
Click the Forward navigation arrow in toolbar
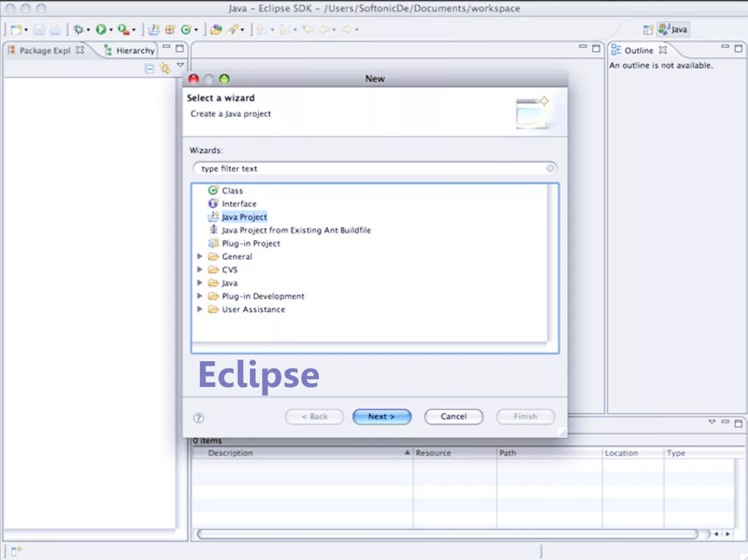347,29
